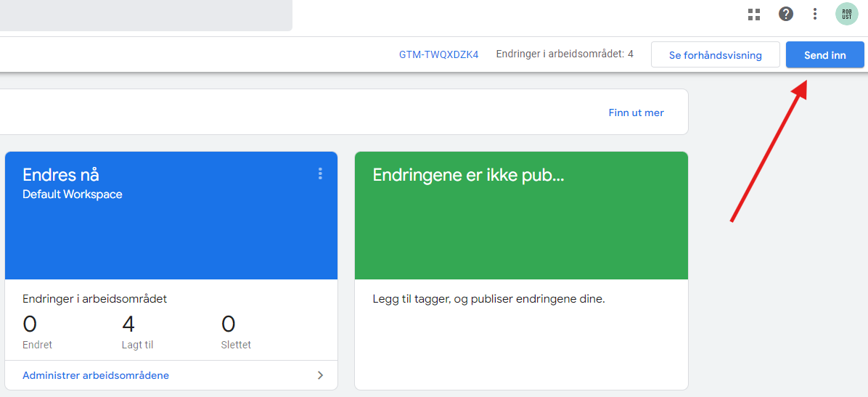Click the Lagt til count of 4
Viewport: 868px width, 397px height.
128,324
